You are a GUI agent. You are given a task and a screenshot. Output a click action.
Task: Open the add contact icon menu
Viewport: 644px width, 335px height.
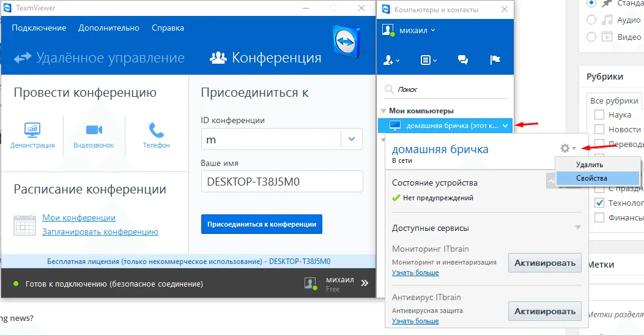click(391, 60)
